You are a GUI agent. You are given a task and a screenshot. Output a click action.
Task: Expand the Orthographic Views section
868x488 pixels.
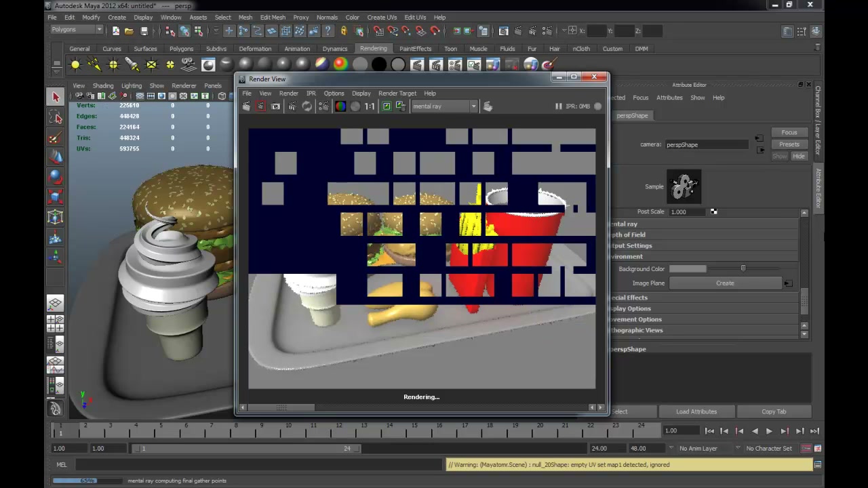point(705,330)
